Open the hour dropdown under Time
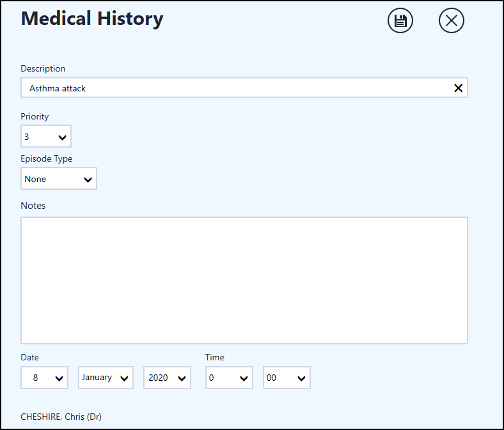 (x=229, y=378)
